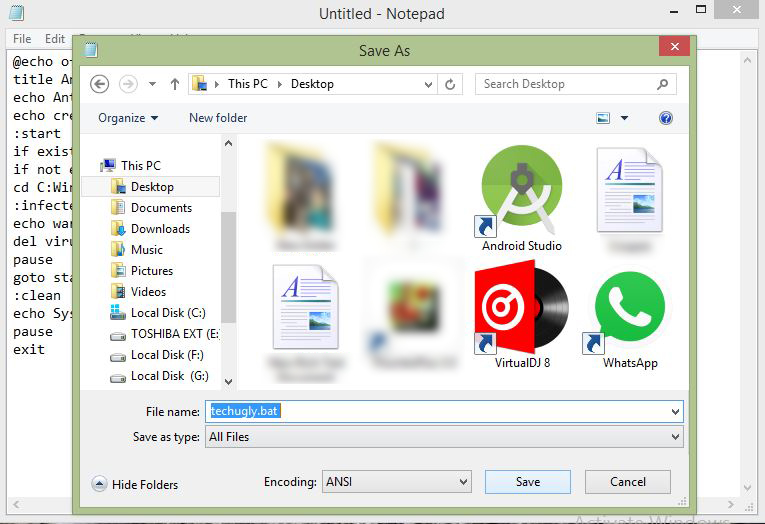
Task: Click the Desktop breadcrumb segment
Action: 312,84
